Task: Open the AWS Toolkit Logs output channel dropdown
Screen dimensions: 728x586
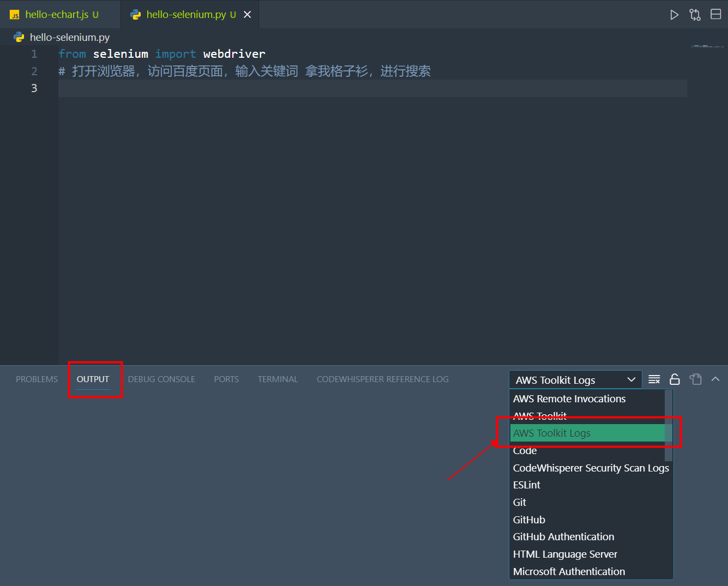Action: [x=575, y=380]
